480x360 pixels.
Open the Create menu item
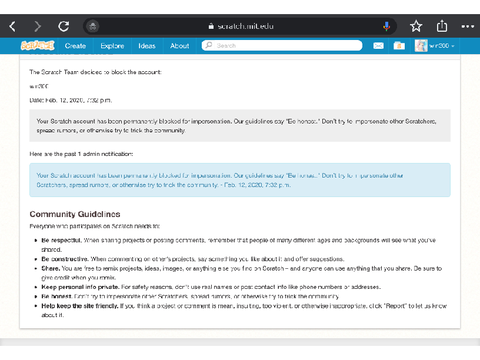[x=75, y=46]
